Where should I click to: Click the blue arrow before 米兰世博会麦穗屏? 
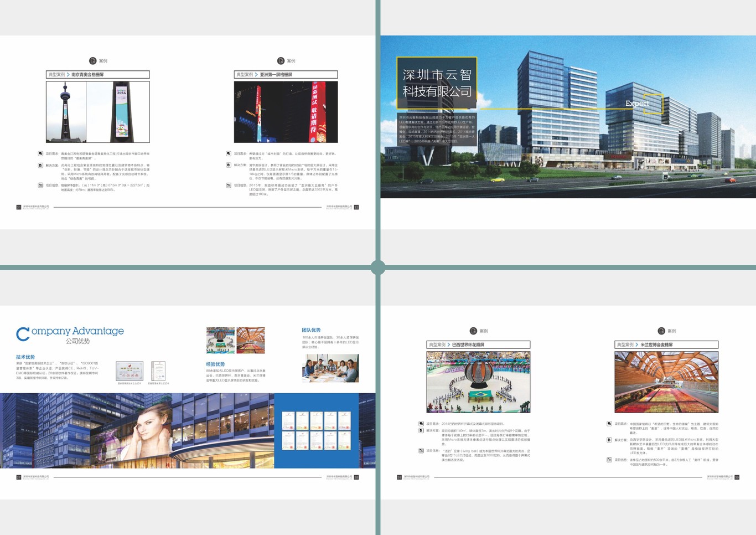click(637, 344)
